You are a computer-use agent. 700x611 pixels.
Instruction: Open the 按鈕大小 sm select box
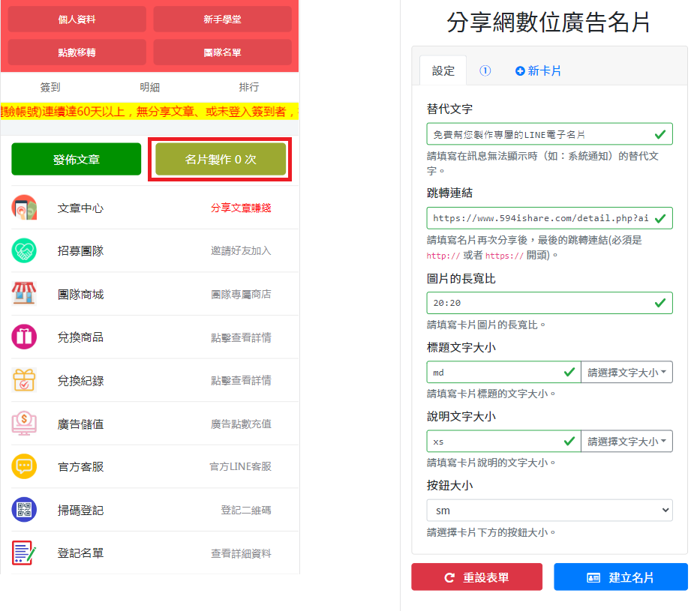[549, 511]
